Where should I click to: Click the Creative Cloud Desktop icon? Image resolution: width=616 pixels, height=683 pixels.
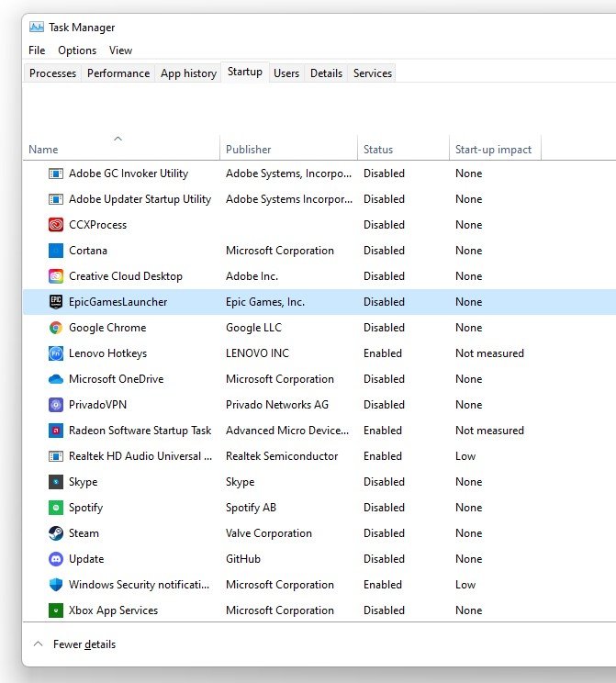point(55,276)
